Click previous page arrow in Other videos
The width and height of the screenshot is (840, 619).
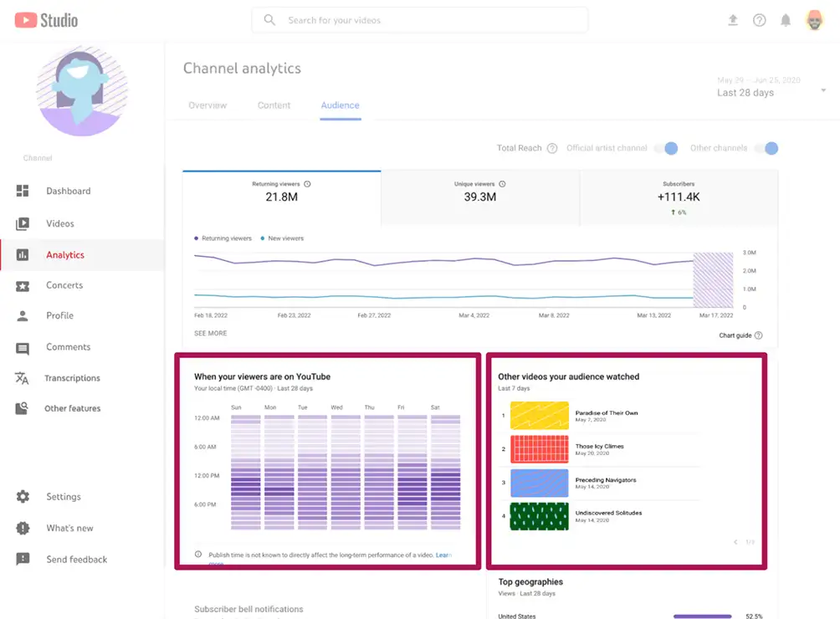tap(735, 542)
